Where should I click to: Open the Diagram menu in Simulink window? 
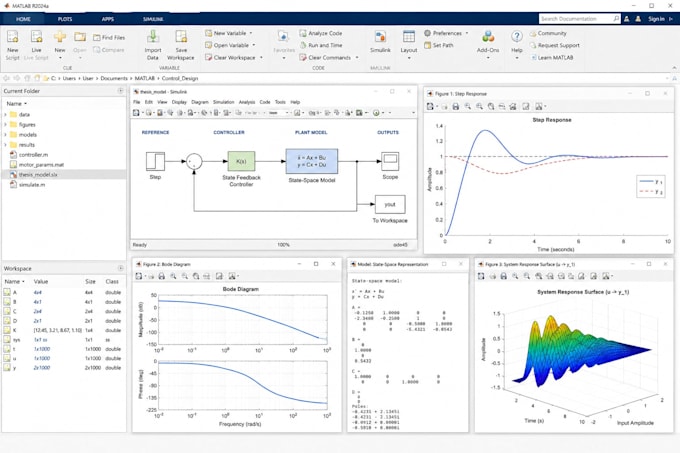coord(199,102)
